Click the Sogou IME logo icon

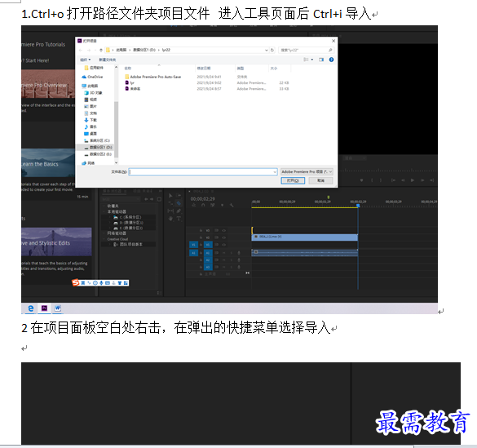click(x=75, y=282)
